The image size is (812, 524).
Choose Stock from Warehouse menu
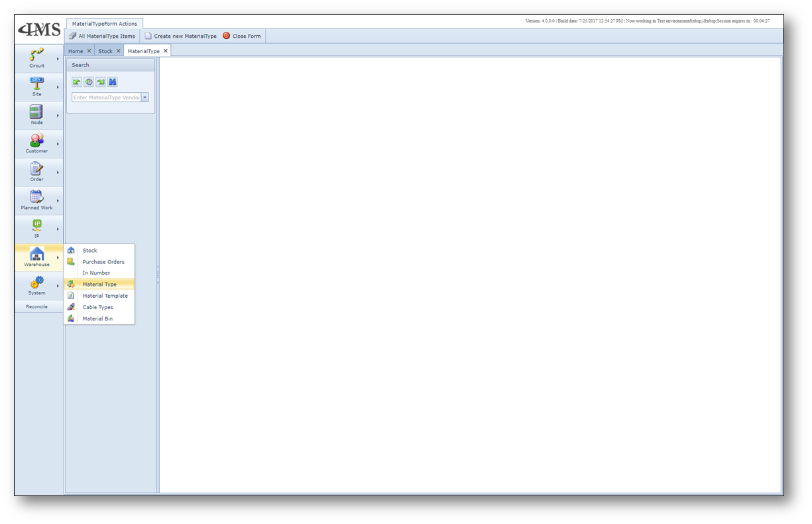pos(99,250)
